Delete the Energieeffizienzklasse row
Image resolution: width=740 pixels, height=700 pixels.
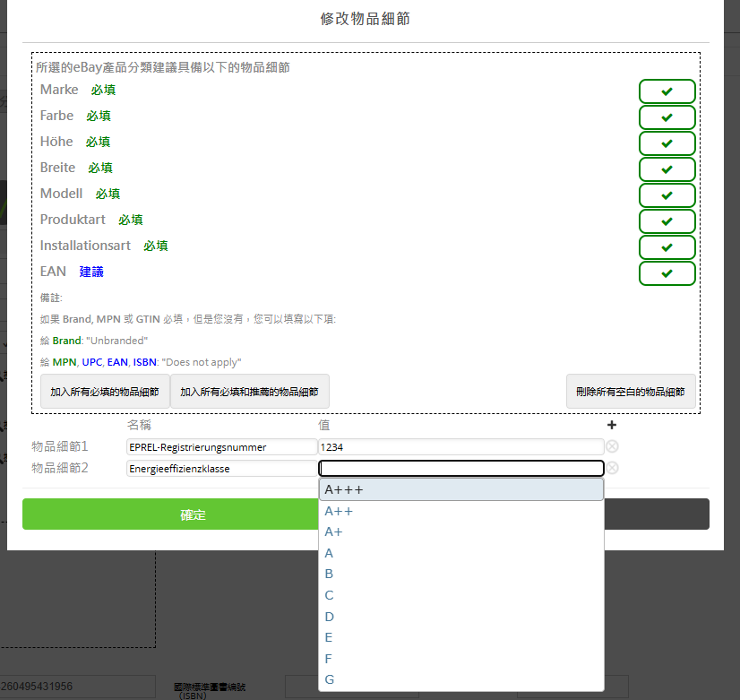pyautogui.click(x=612, y=468)
